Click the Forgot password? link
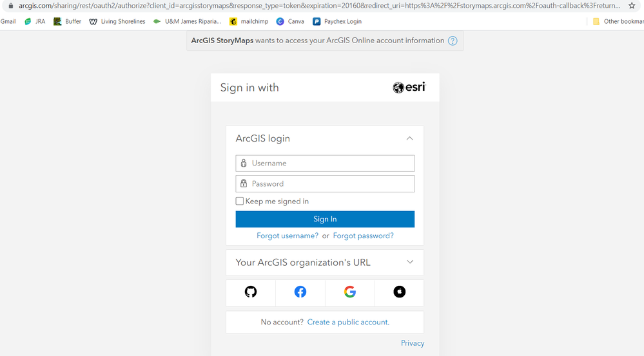This screenshot has width=644, height=356. tap(363, 236)
